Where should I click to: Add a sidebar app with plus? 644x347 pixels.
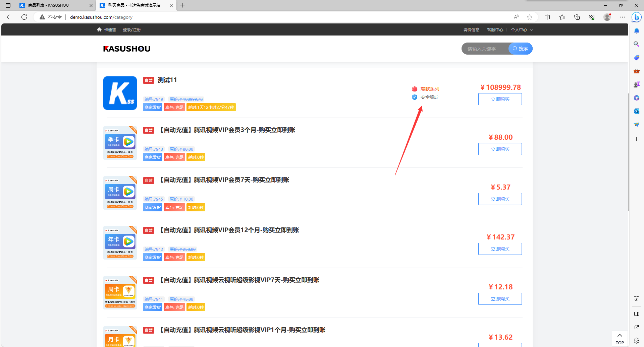(x=636, y=139)
